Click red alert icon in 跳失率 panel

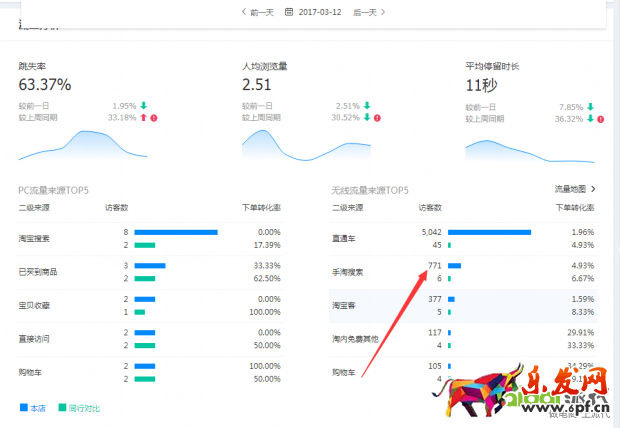click(153, 118)
